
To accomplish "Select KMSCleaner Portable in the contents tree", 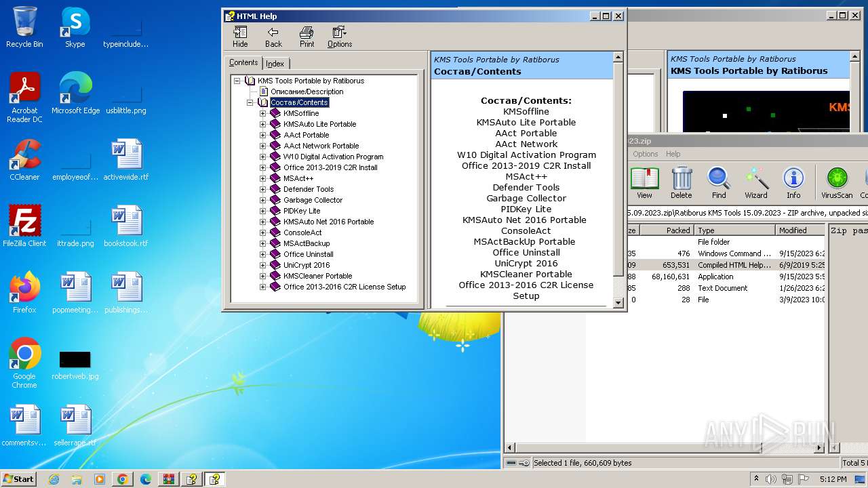I will [x=317, y=276].
